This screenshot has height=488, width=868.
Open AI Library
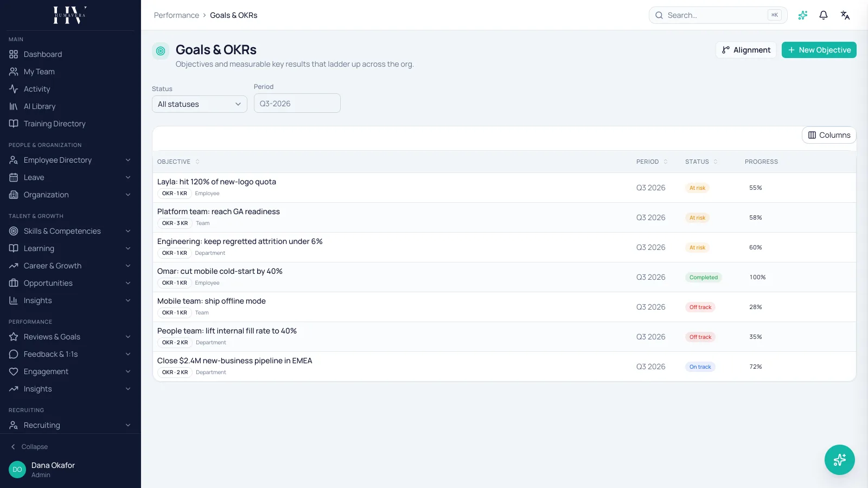pyautogui.click(x=71, y=106)
